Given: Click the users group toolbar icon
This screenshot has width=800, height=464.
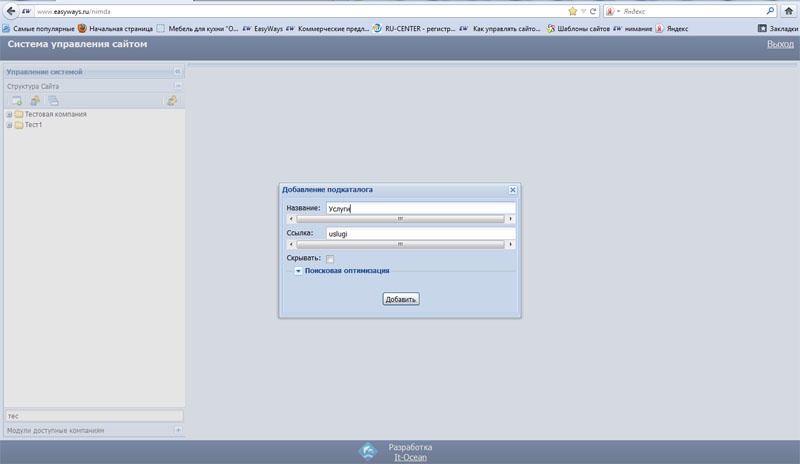Looking at the screenshot, I should click(x=35, y=101).
